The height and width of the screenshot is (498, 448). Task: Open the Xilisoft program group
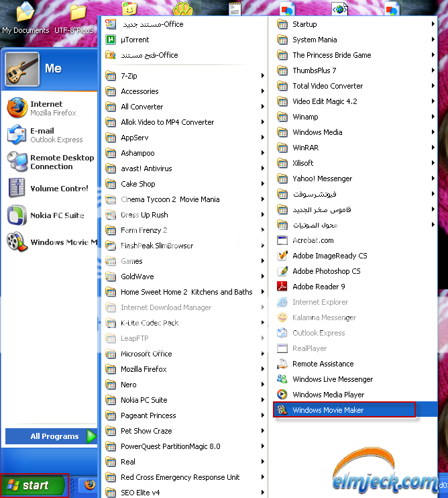(355, 163)
